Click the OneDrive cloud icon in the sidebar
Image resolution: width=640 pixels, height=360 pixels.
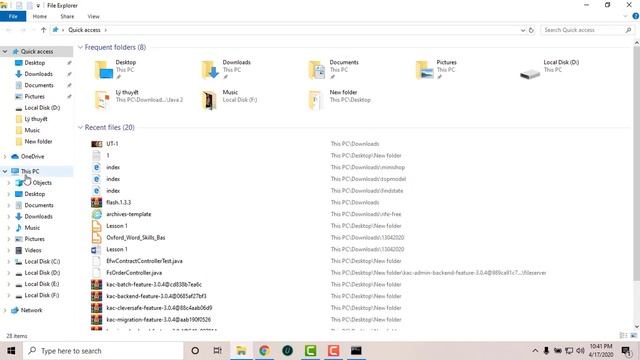click(15, 156)
